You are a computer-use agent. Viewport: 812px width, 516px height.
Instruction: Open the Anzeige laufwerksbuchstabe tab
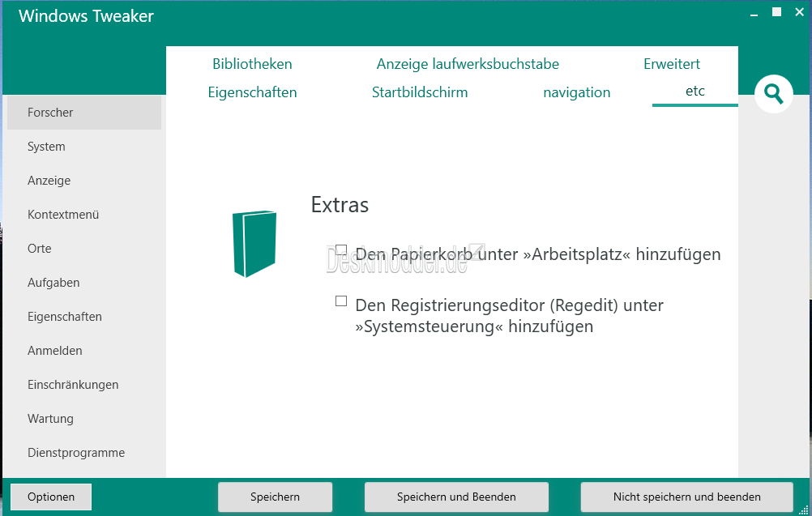[468, 64]
